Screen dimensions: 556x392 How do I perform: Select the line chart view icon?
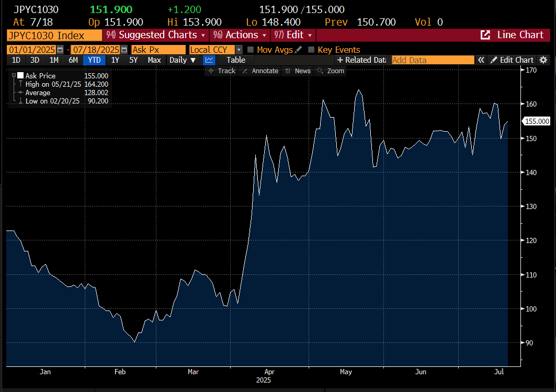coord(209,60)
